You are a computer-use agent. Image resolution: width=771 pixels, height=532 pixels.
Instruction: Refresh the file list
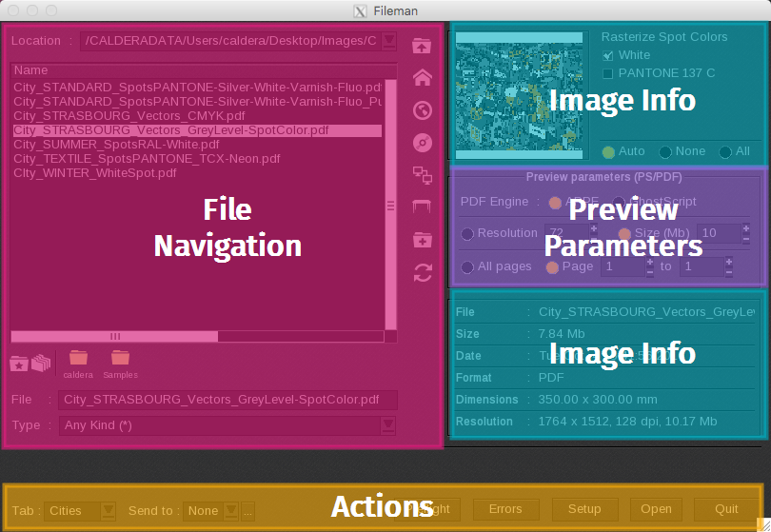[x=422, y=273]
